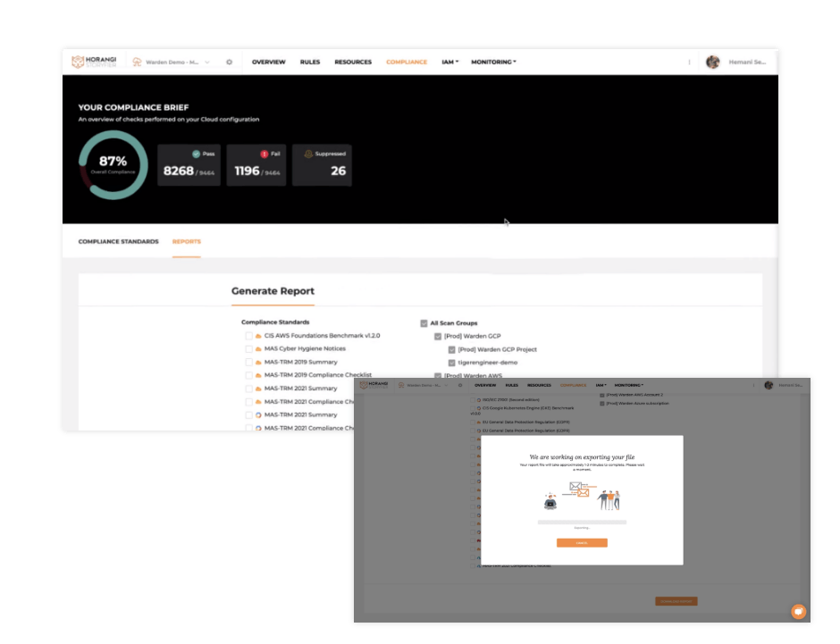Open settings gear in main window header
This screenshot has width=840, height=644.
click(x=230, y=63)
